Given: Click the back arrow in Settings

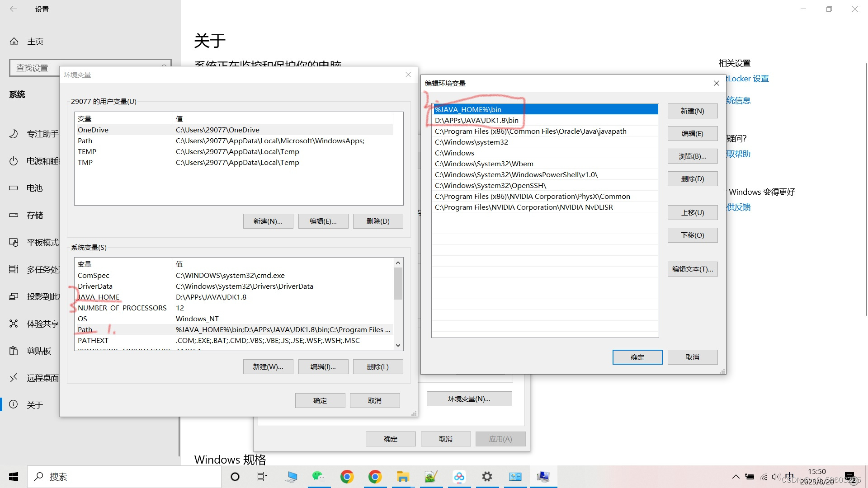Looking at the screenshot, I should (x=13, y=9).
